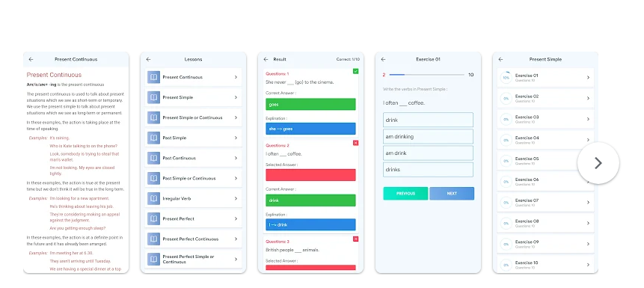Click 'Exercise 02' title text
The height and width of the screenshot is (288, 644).
click(527, 96)
